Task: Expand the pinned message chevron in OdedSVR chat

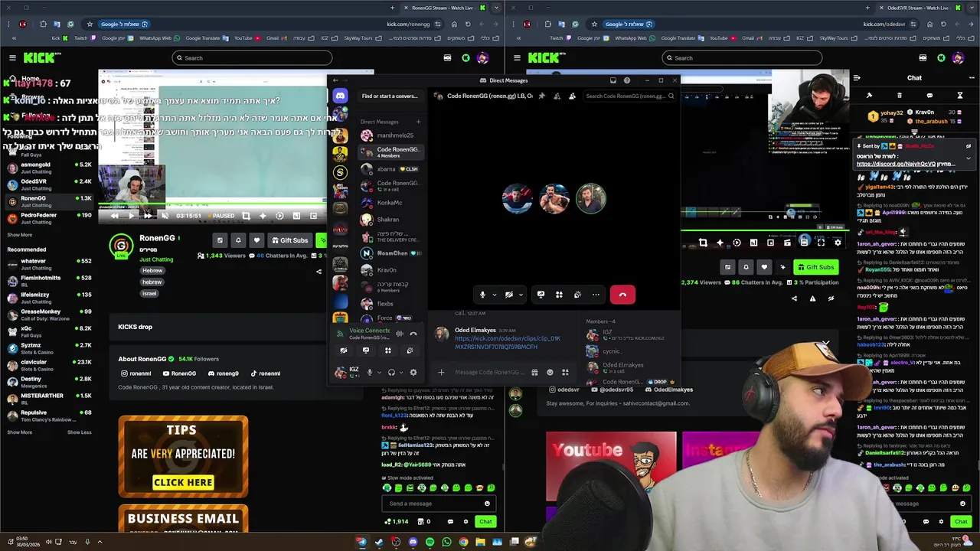Action: 968,158
